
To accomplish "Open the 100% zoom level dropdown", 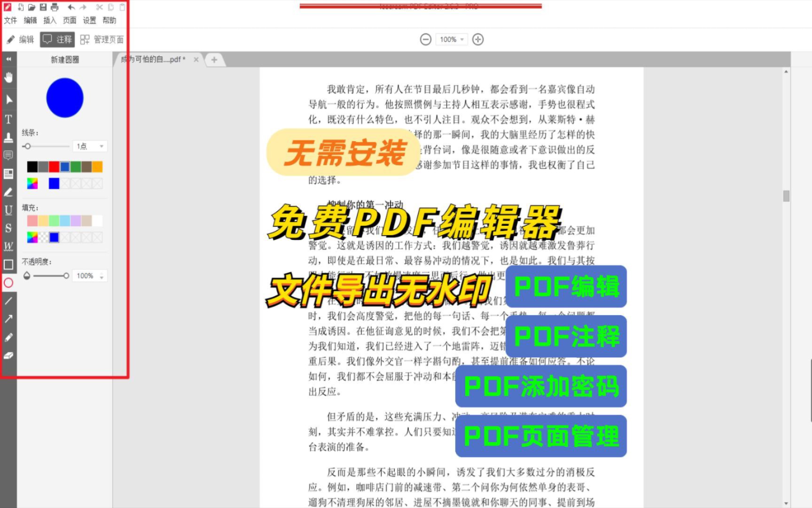I will pos(452,40).
